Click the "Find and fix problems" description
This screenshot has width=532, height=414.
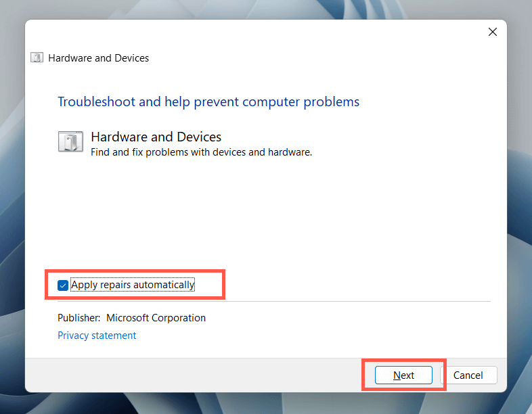[x=201, y=152]
